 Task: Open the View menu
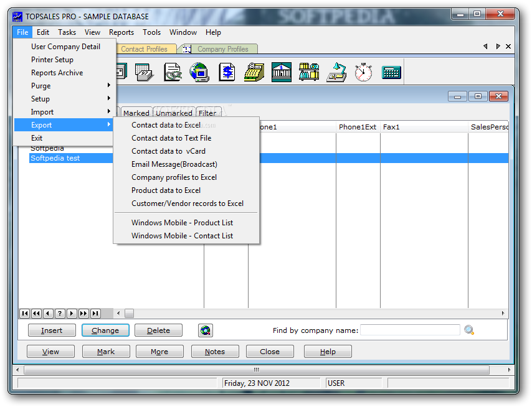pos(92,32)
